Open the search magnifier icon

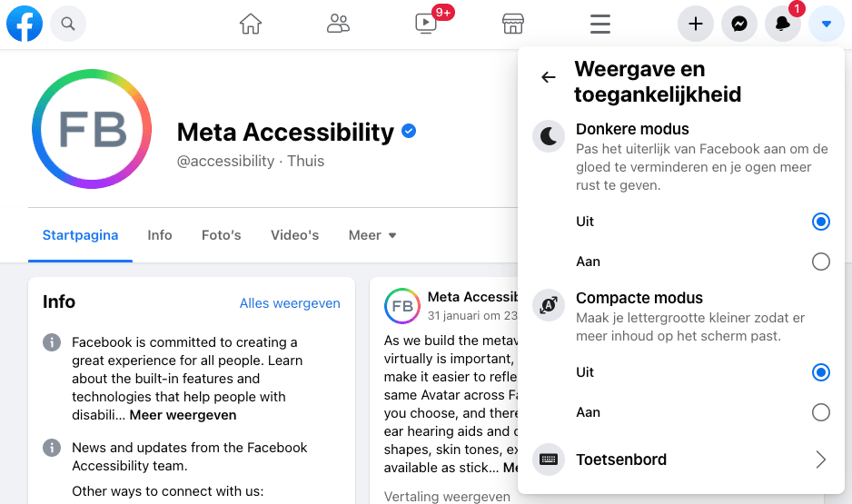point(68,24)
